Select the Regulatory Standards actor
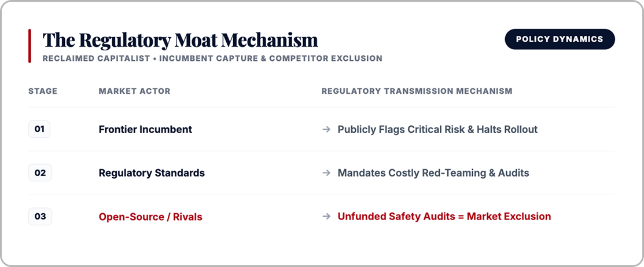644x267 pixels. click(x=152, y=173)
